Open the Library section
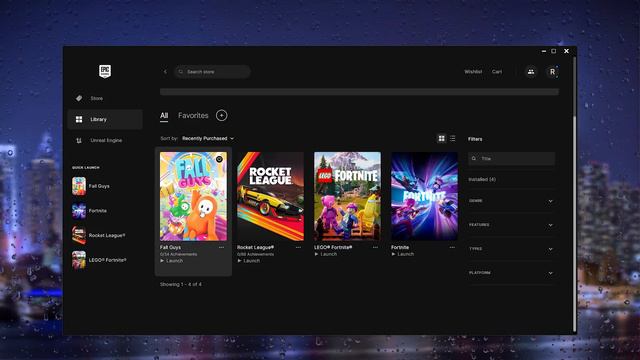 pos(105,119)
